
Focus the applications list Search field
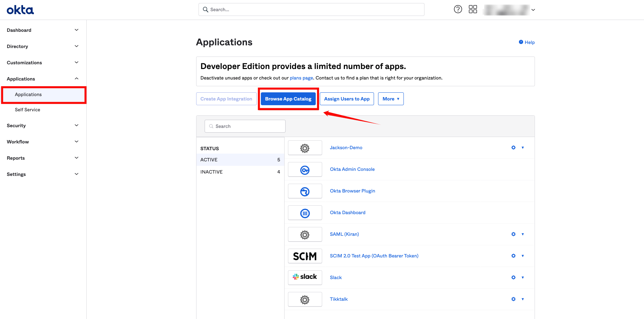[245, 126]
